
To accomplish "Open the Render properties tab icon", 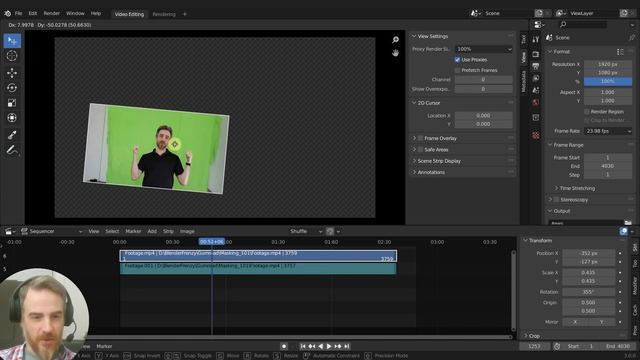I will [536, 54].
